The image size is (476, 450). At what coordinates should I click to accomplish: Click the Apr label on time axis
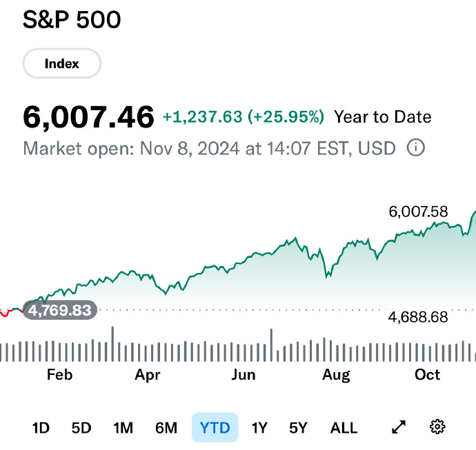click(x=148, y=376)
